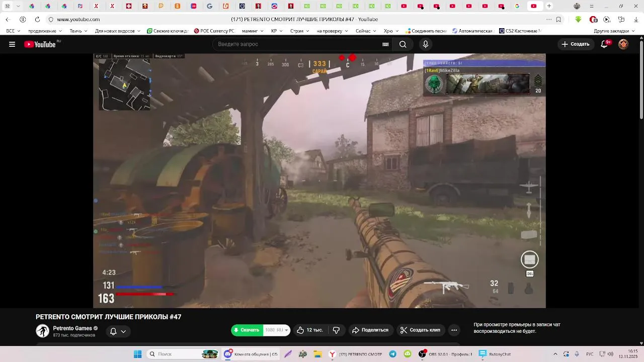
Task: Click the site info icon before www.youtube.com
Action: click(x=51, y=19)
